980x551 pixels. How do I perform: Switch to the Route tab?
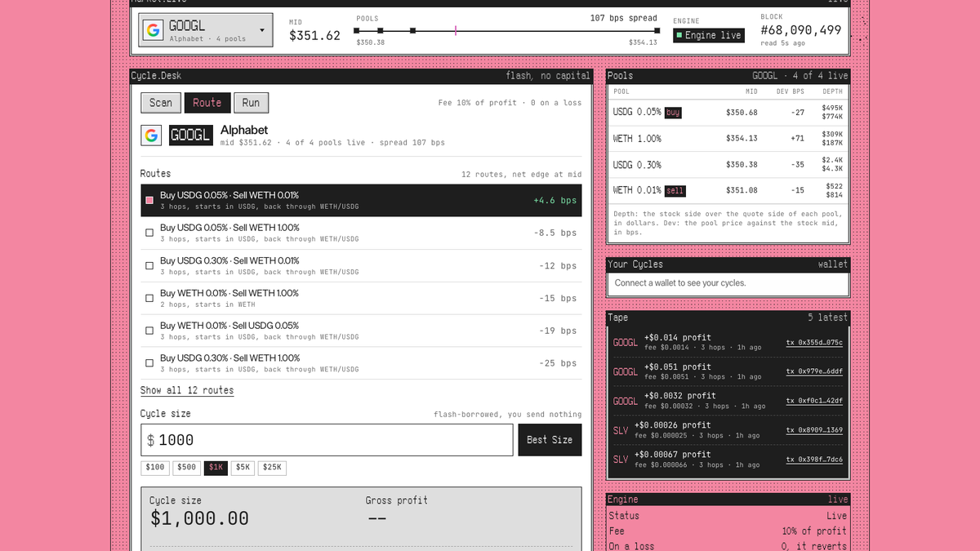coord(207,103)
